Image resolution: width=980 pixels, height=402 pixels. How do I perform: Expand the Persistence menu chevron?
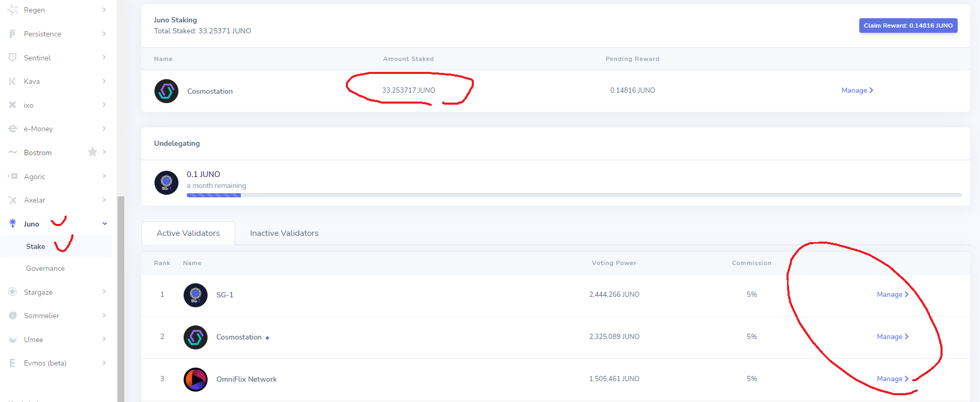click(x=104, y=34)
